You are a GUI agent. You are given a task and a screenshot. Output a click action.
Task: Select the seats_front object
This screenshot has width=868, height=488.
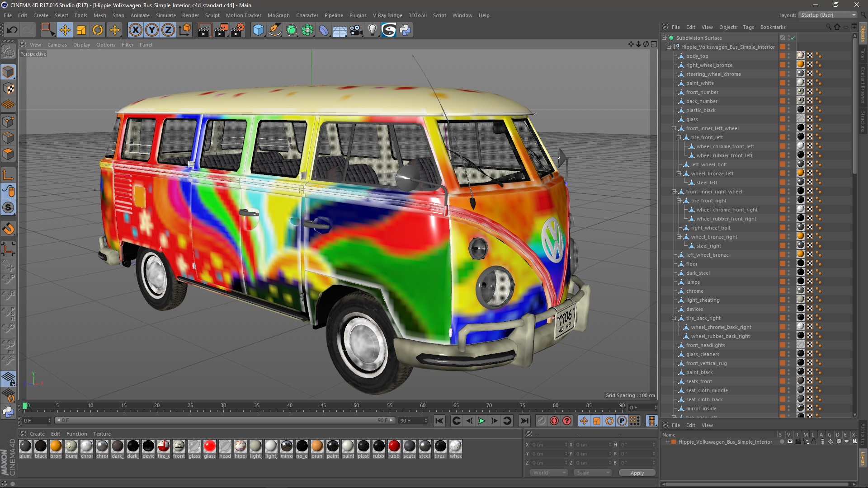(x=699, y=381)
